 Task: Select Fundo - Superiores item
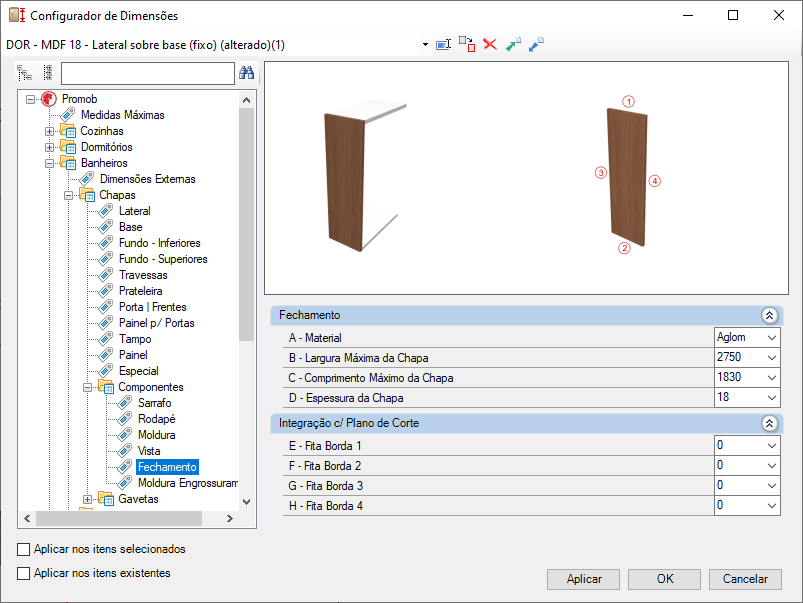163,259
